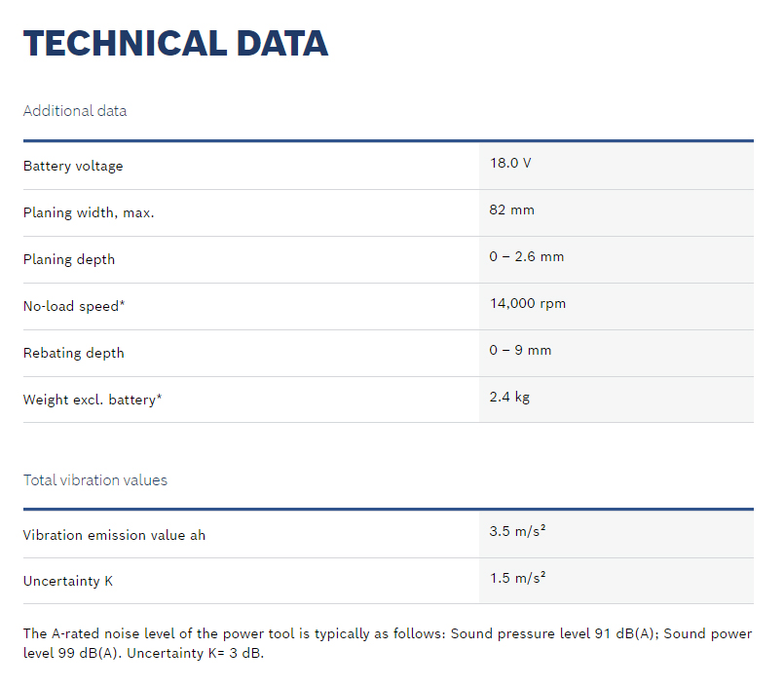Click the 2.4 kg value
Viewport: 784px width, 687px height.
509,398
